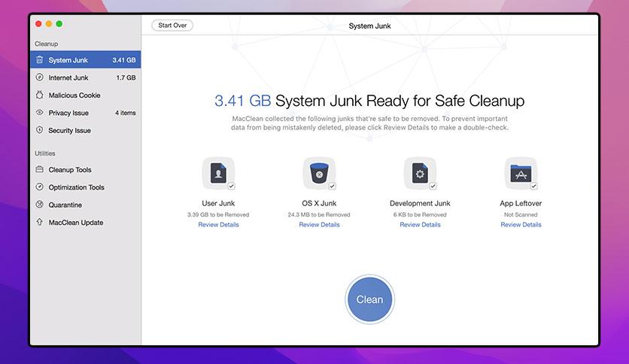Click the MacClean Update arrow icon
This screenshot has width=629, height=364.
click(x=39, y=222)
